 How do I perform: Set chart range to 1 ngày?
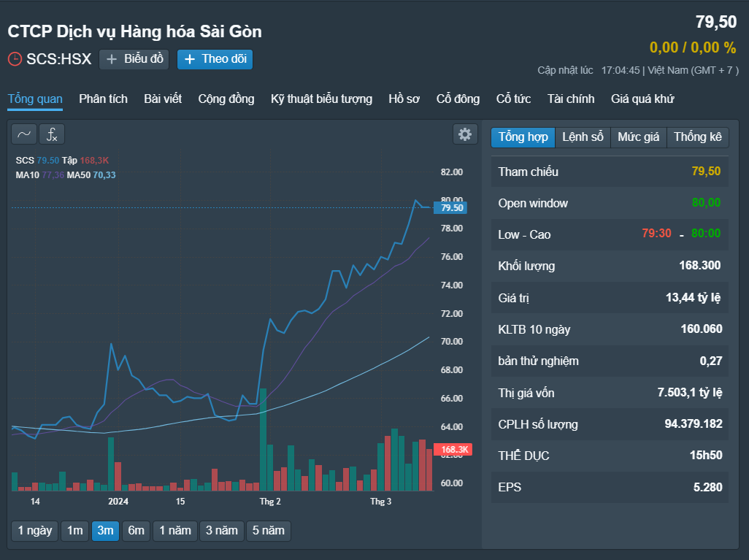coord(35,531)
